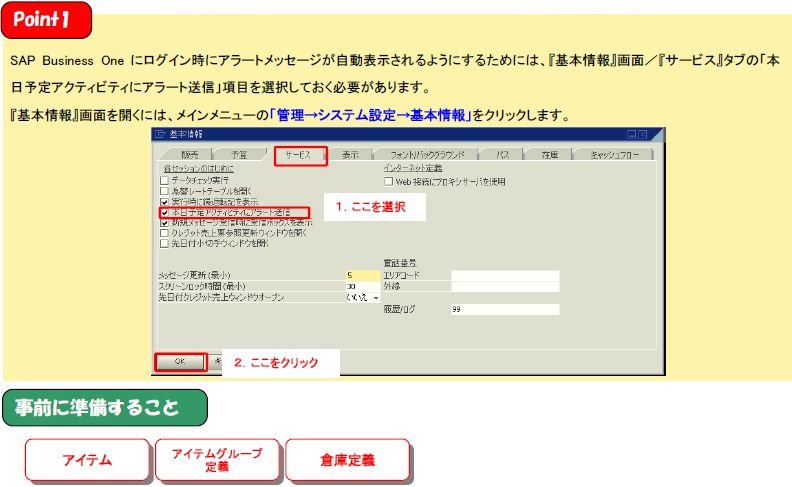Click the 履歴/ログ field showing 99
This screenshot has width=792, height=487.
505,309
